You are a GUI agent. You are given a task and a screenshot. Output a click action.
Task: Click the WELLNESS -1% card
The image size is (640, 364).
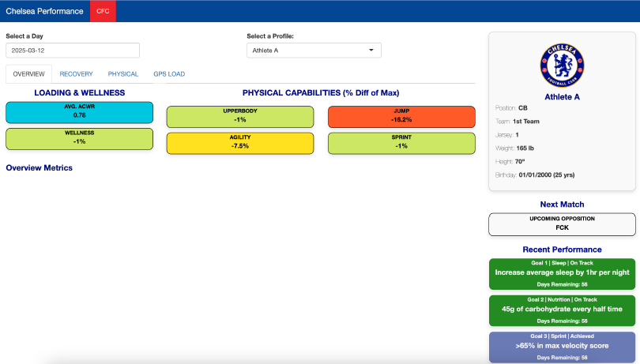[80, 139]
